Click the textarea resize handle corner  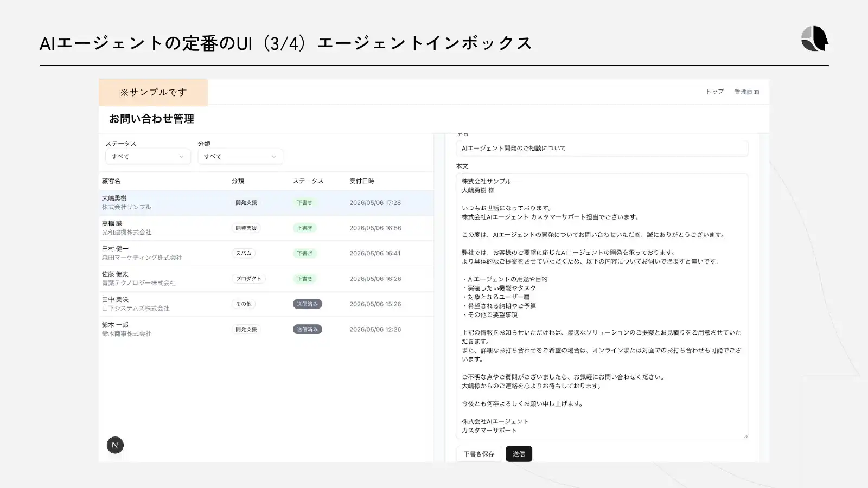[745, 436]
